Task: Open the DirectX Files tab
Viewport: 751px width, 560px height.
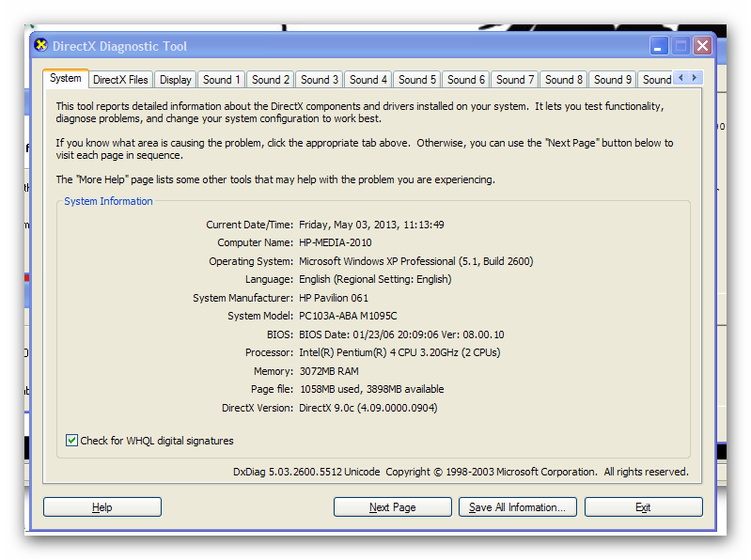Action: [x=120, y=80]
